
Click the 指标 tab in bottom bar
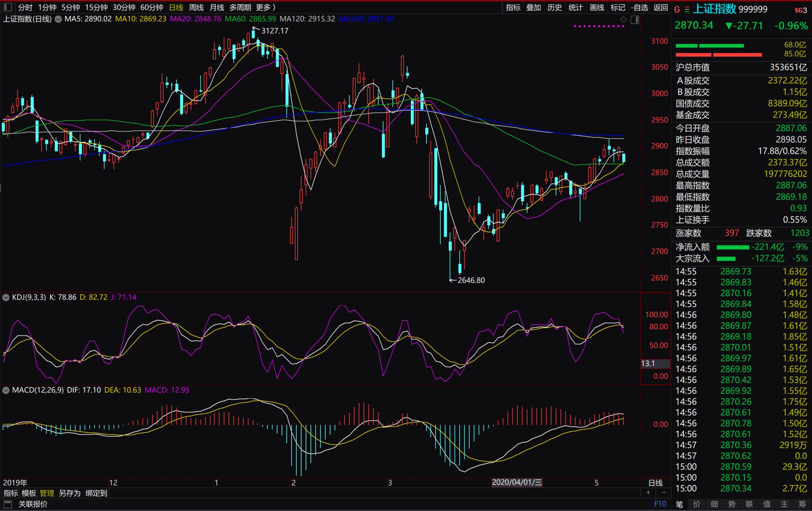(11, 493)
